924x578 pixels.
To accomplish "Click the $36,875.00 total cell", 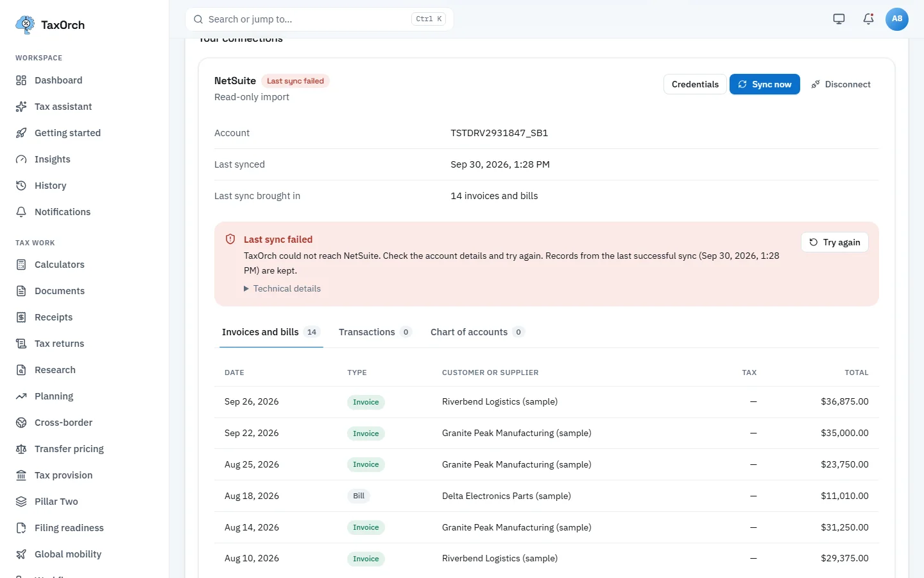I will 844,402.
